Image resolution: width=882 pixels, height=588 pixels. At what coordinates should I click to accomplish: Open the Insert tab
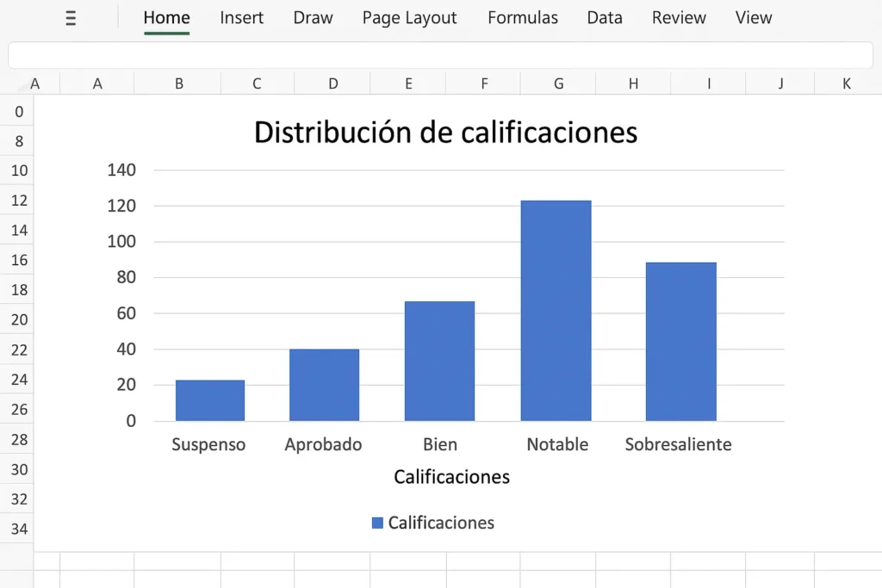(x=241, y=18)
